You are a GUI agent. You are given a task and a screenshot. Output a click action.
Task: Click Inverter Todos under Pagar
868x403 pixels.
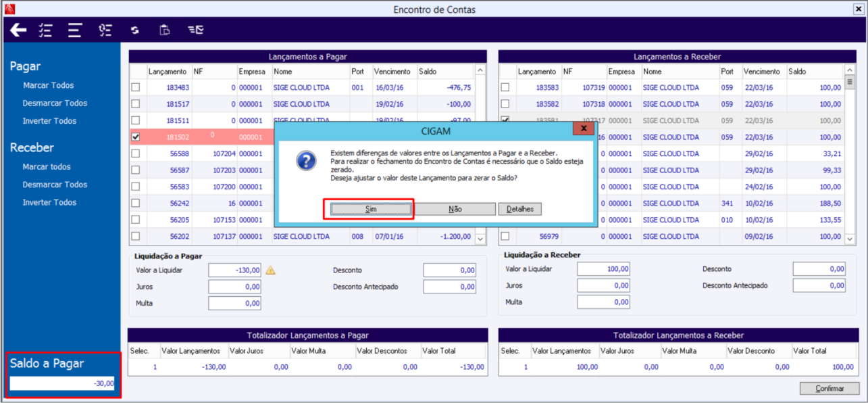[x=50, y=121]
